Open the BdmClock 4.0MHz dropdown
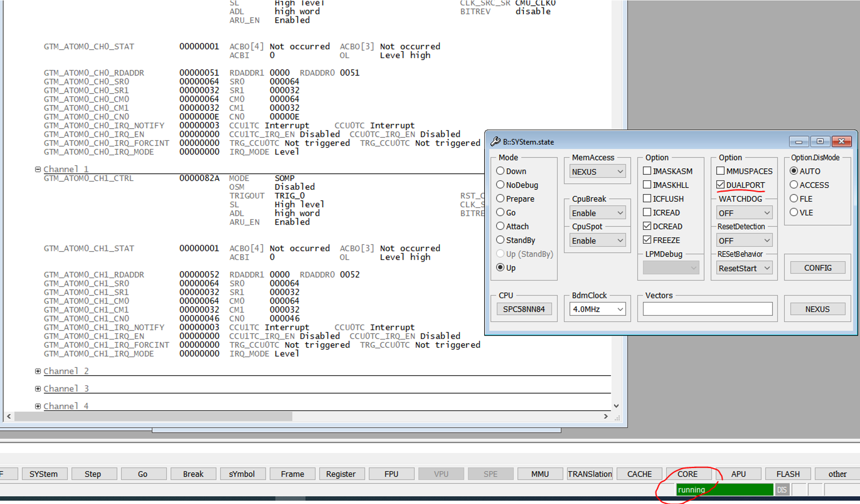 pos(597,309)
